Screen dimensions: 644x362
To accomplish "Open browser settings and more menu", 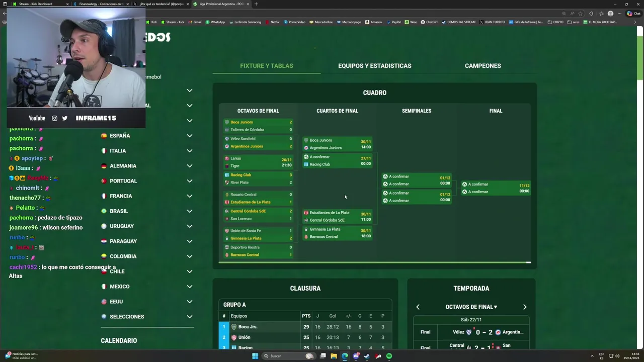I will click(x=620, y=14).
